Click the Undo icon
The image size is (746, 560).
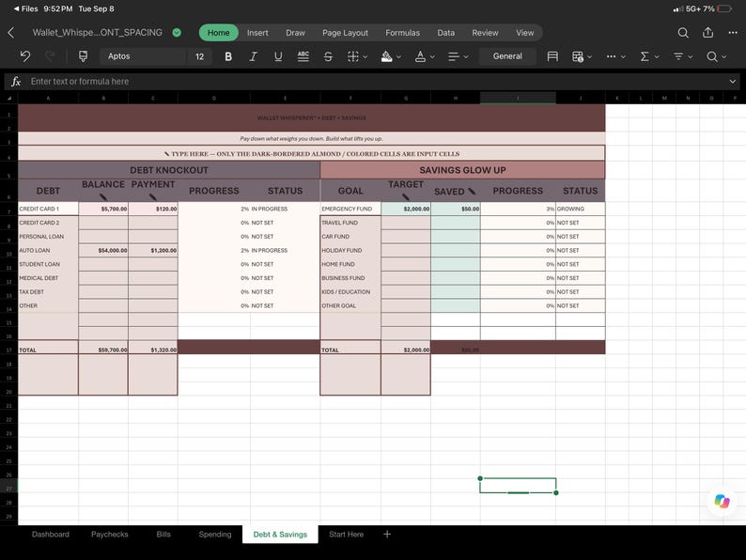click(x=25, y=56)
